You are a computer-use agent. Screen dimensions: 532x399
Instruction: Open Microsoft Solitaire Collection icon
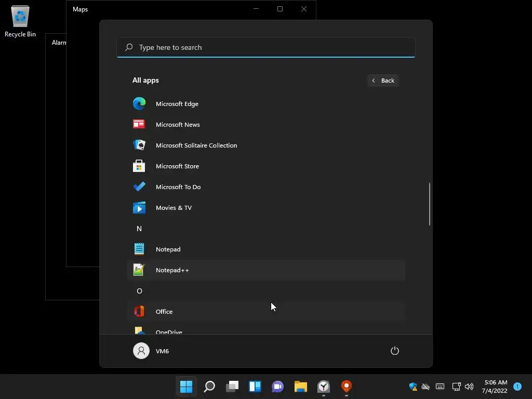(139, 145)
